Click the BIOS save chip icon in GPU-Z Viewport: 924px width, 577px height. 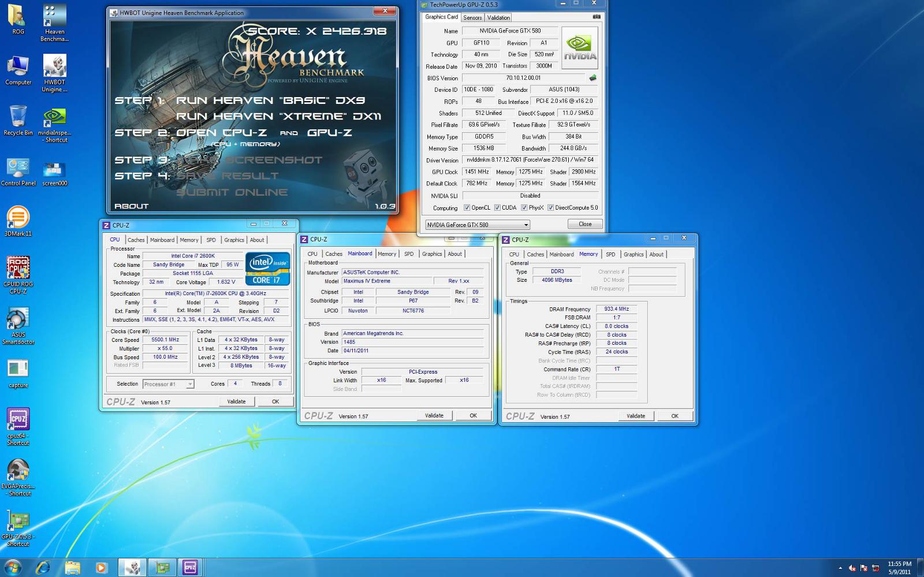pos(592,77)
